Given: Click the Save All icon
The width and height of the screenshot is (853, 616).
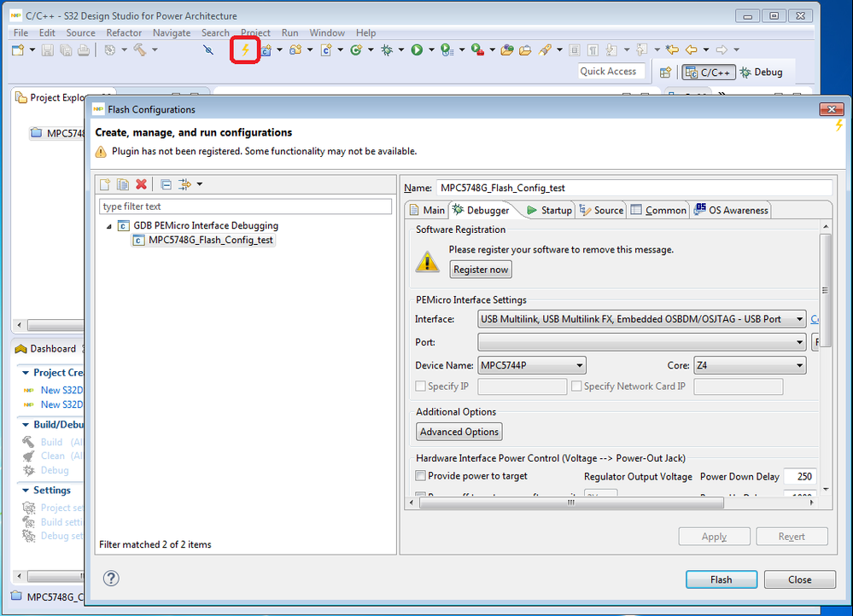Looking at the screenshot, I should [66, 50].
